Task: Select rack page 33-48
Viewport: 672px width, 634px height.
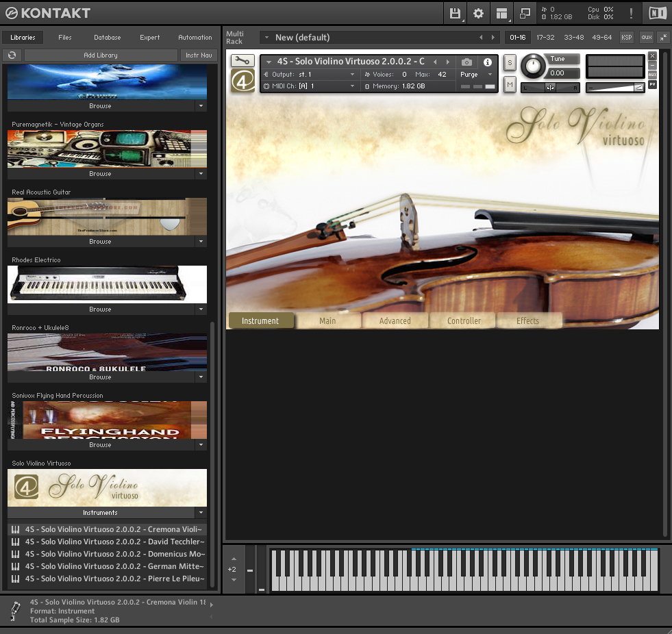Action: (x=573, y=37)
